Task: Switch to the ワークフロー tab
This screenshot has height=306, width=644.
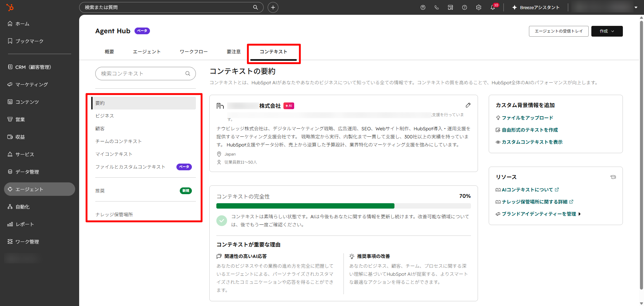Action: click(194, 52)
